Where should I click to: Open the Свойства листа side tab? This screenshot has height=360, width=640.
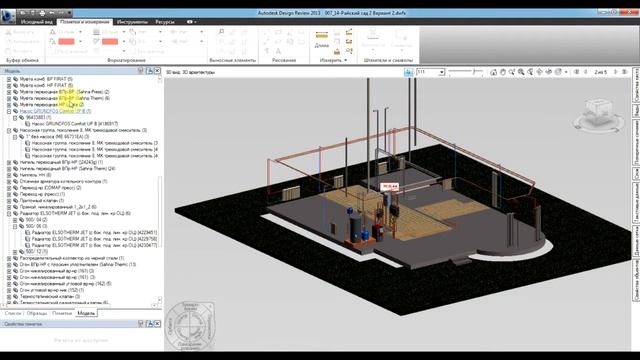[636, 85]
